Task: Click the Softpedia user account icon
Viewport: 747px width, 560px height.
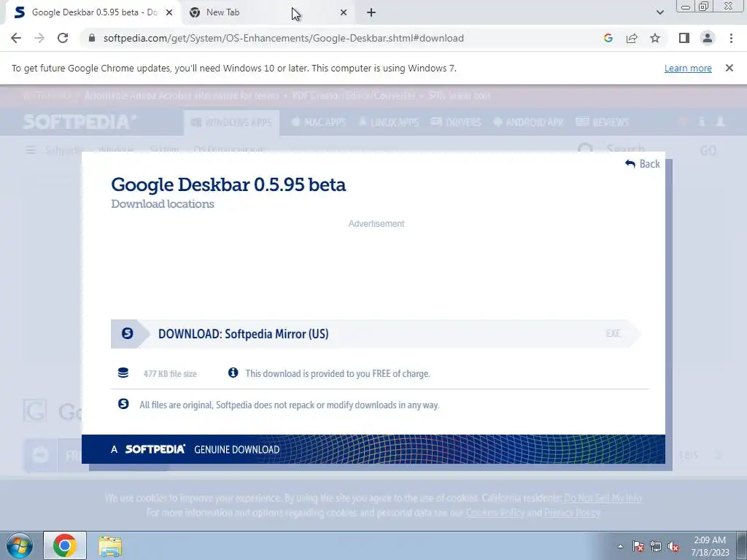Action: click(x=720, y=122)
